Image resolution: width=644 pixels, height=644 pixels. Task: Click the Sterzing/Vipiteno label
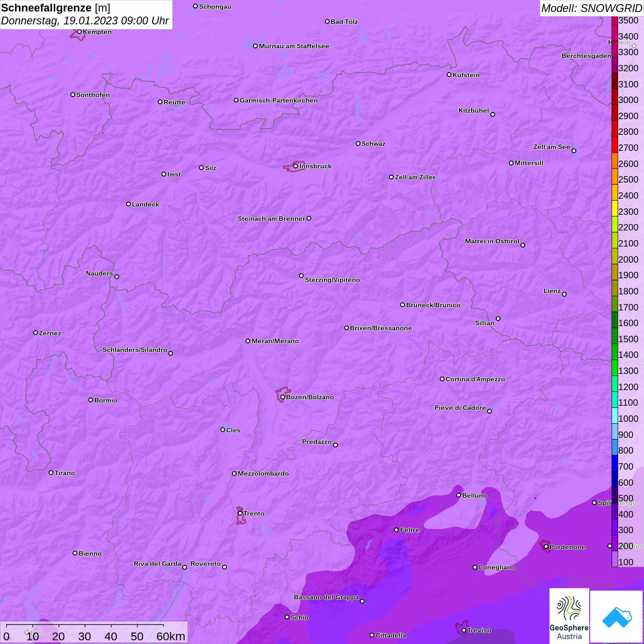[333, 280]
